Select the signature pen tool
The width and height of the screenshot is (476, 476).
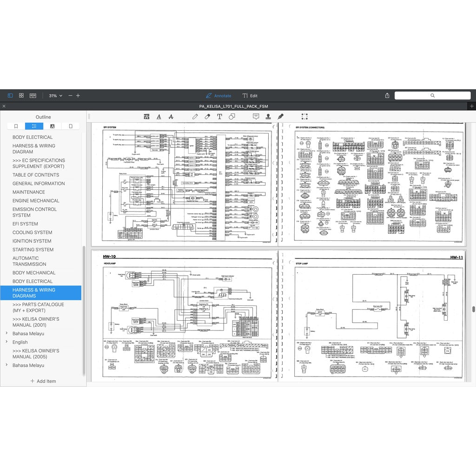click(280, 117)
